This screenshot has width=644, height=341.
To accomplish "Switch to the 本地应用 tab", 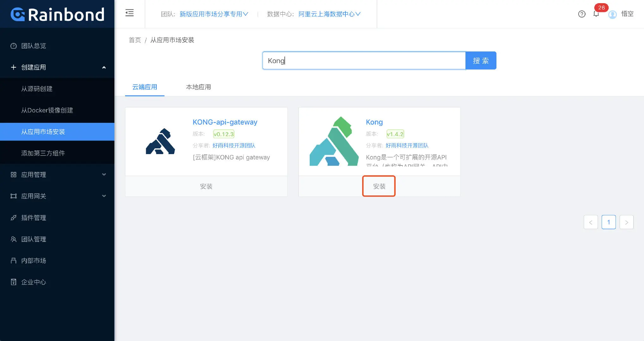I will click(x=198, y=87).
